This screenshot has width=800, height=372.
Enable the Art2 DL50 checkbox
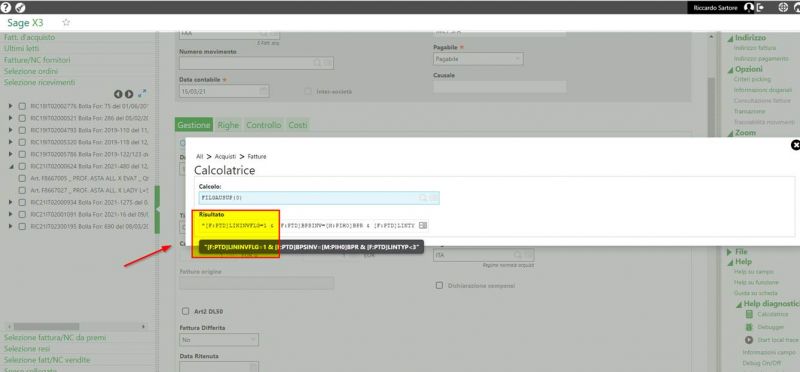pos(186,311)
